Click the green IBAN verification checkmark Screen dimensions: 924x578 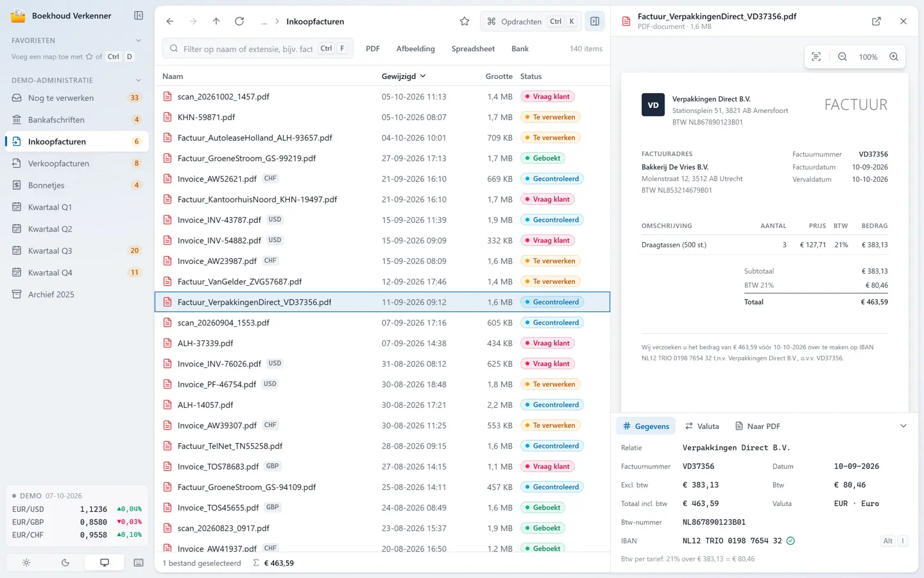click(x=791, y=541)
